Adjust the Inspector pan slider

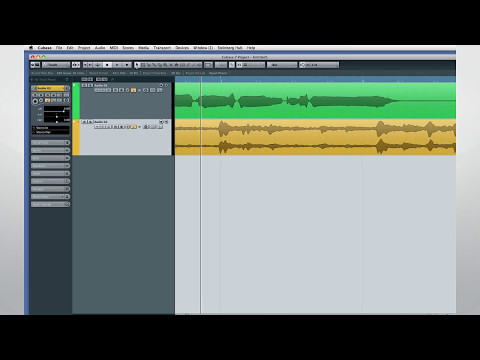point(57,117)
